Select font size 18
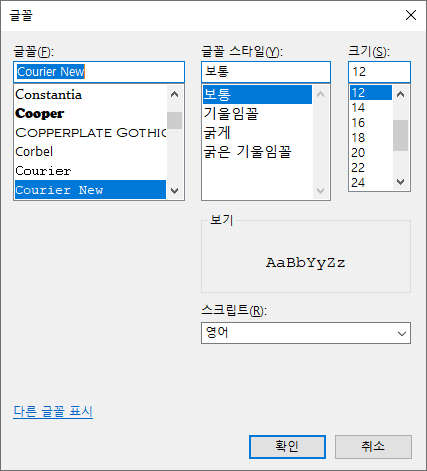Image resolution: width=427 pixels, height=471 pixels. click(x=371, y=138)
